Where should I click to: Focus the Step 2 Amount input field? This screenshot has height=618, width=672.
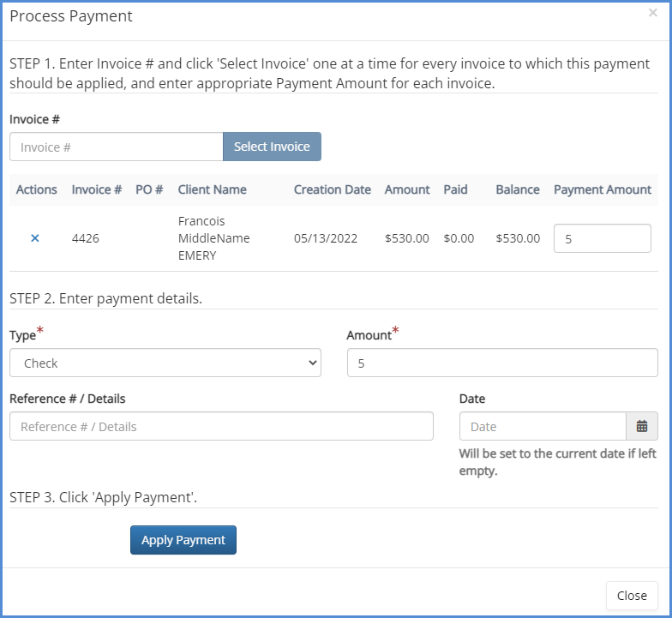(x=501, y=363)
